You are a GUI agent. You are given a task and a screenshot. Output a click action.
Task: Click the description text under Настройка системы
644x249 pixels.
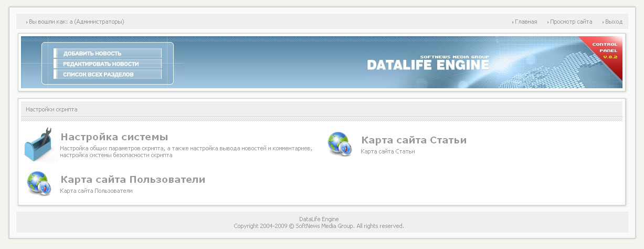186,152
